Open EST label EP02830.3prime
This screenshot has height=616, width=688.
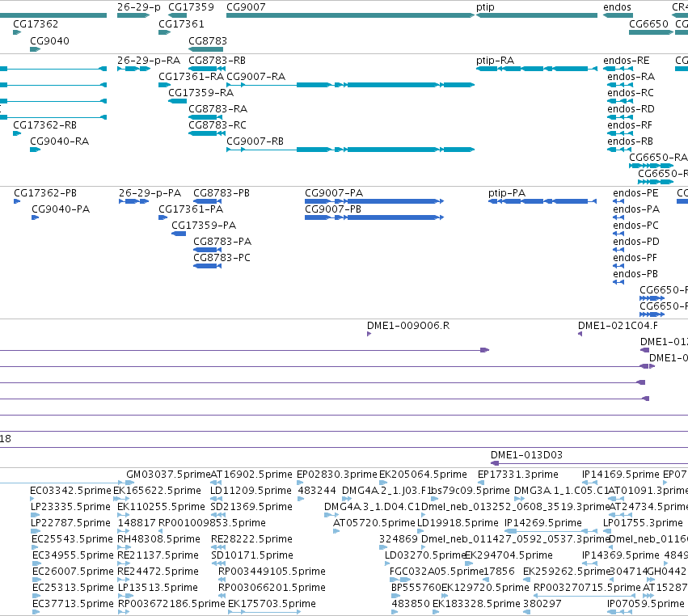point(337,475)
